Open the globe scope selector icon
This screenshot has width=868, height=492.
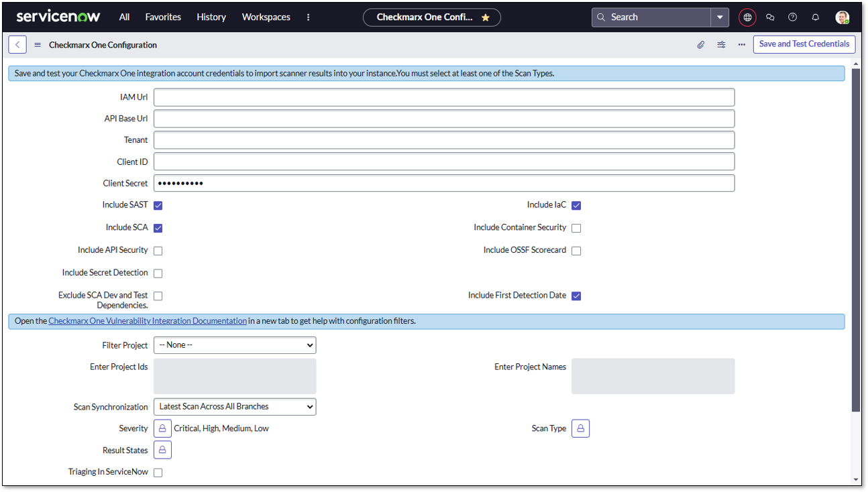click(x=747, y=17)
